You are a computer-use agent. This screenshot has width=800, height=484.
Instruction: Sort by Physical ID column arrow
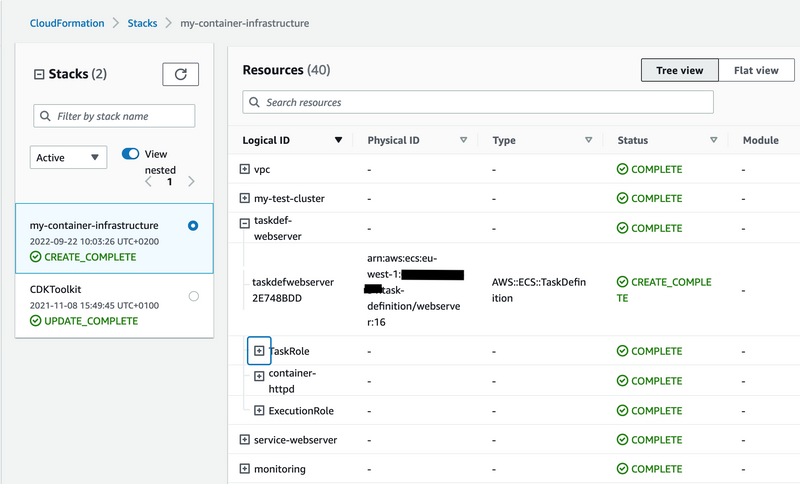463,140
